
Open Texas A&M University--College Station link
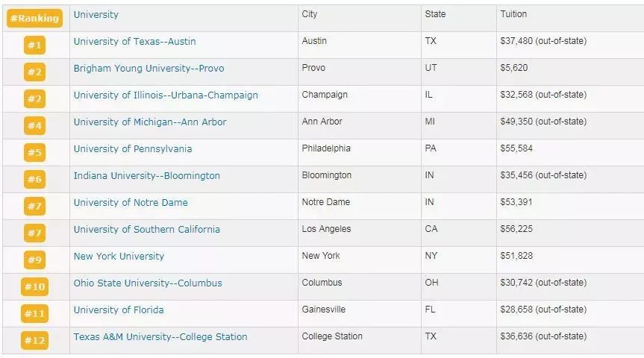[160, 337]
